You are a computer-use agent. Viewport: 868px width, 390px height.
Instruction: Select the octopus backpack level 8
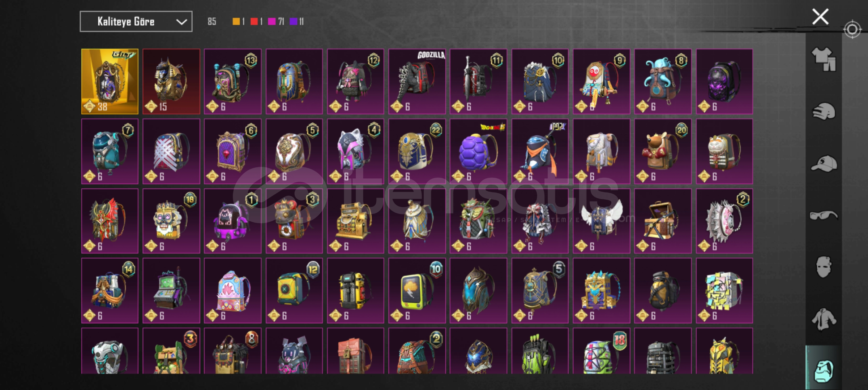click(x=663, y=82)
